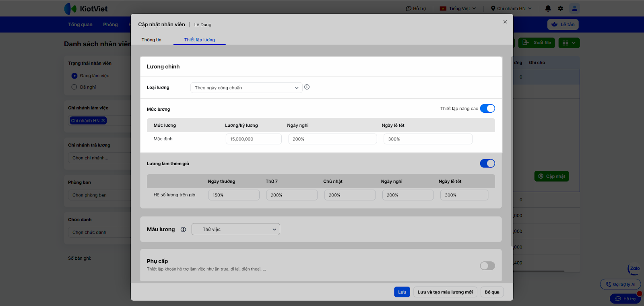Expand the Mẫu lương Thử việc dropdown
644x306 pixels.
pos(235,229)
